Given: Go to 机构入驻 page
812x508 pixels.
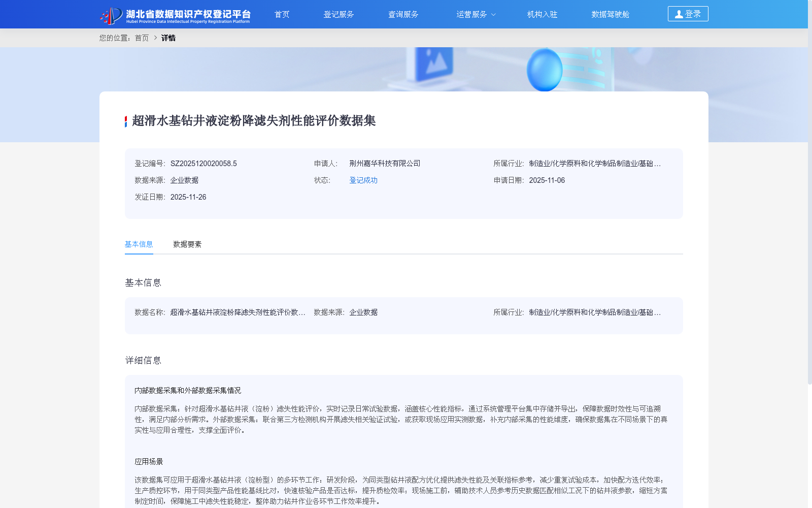Looking at the screenshot, I should pyautogui.click(x=542, y=14).
